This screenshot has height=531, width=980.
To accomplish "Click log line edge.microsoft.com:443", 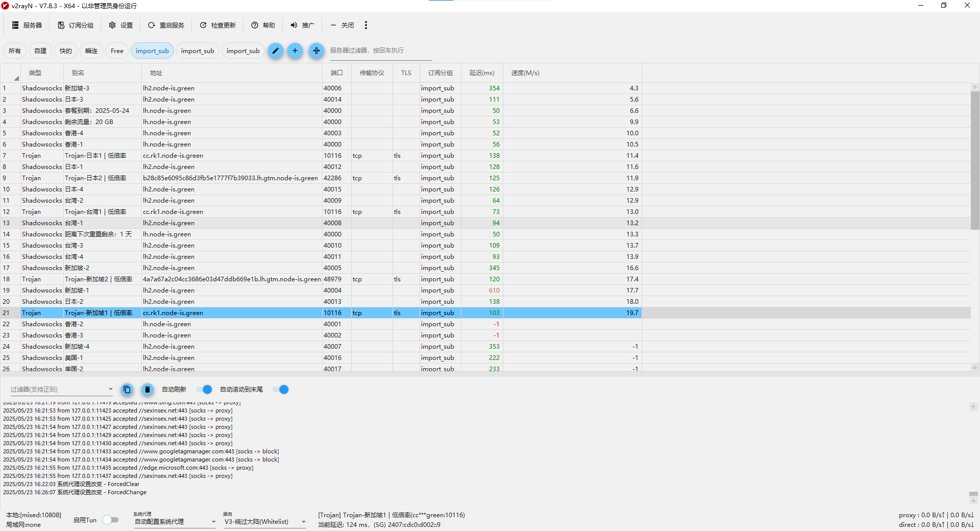I will [128, 468].
